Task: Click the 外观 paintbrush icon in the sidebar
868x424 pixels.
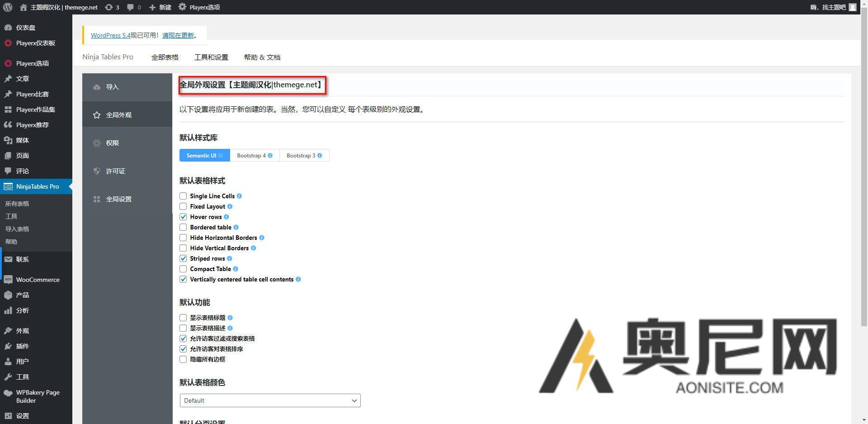Action: click(x=8, y=331)
